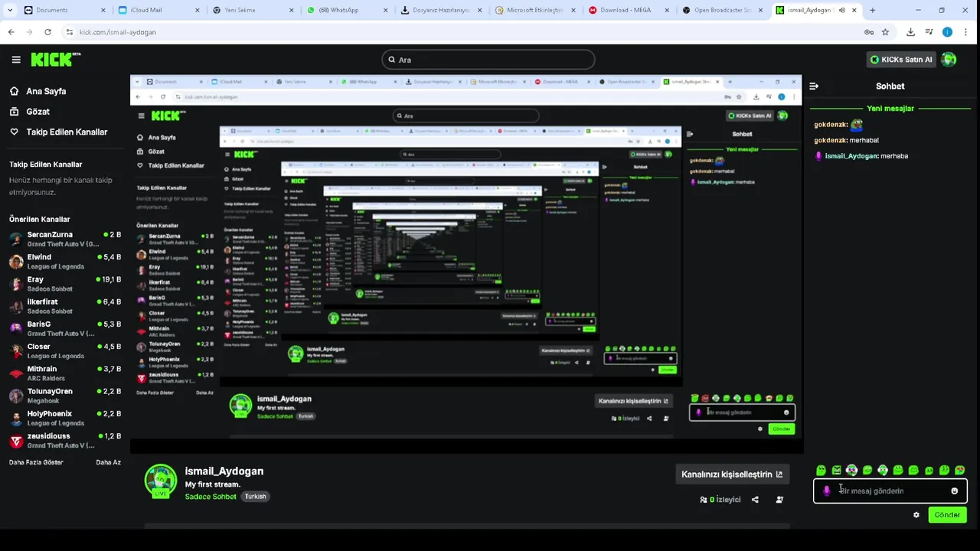
Task: Go back with the browser back arrow
Action: point(11,32)
